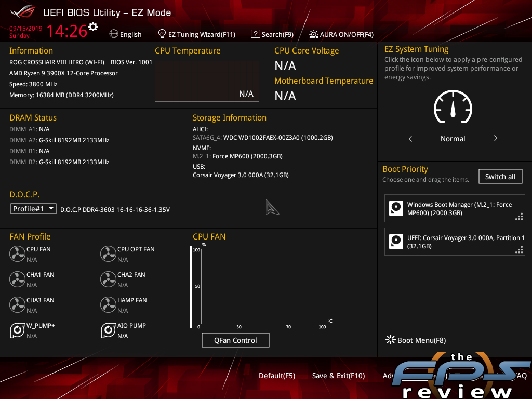The height and width of the screenshot is (399, 532).
Task: Click the ROG logo in the header
Action: click(23, 12)
